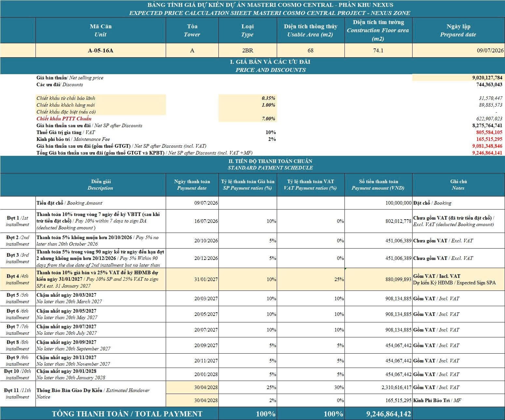
Task: Click the 'Dự kiến Ký HĐMB / Expected Sign SPA' note
Action: tap(455, 283)
